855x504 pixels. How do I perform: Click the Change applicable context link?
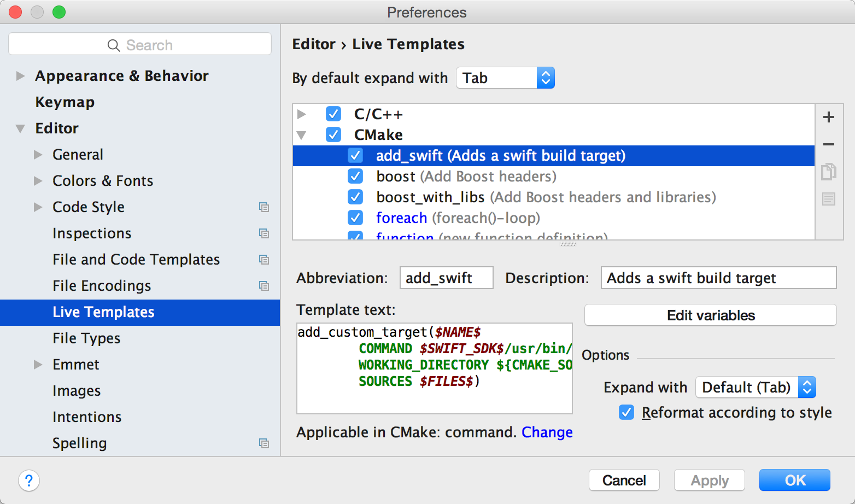click(x=547, y=432)
